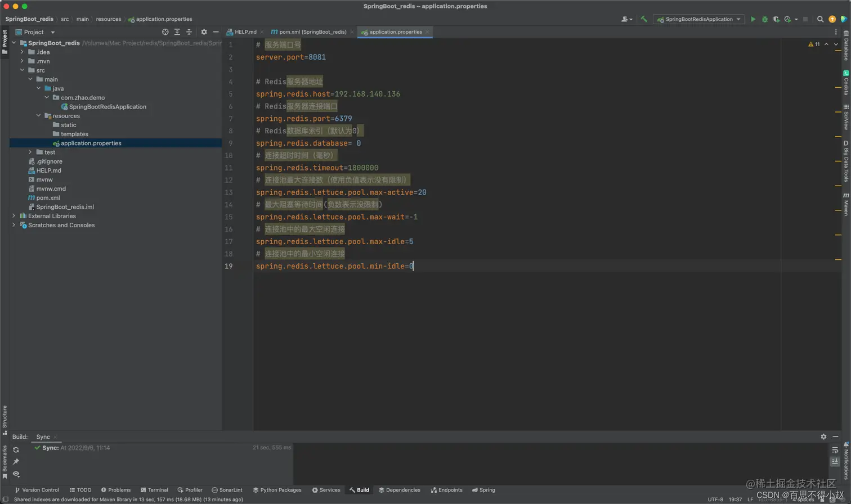The image size is (851, 504).
Task: Jump to next highlighted warning down arrow
Action: (x=836, y=44)
